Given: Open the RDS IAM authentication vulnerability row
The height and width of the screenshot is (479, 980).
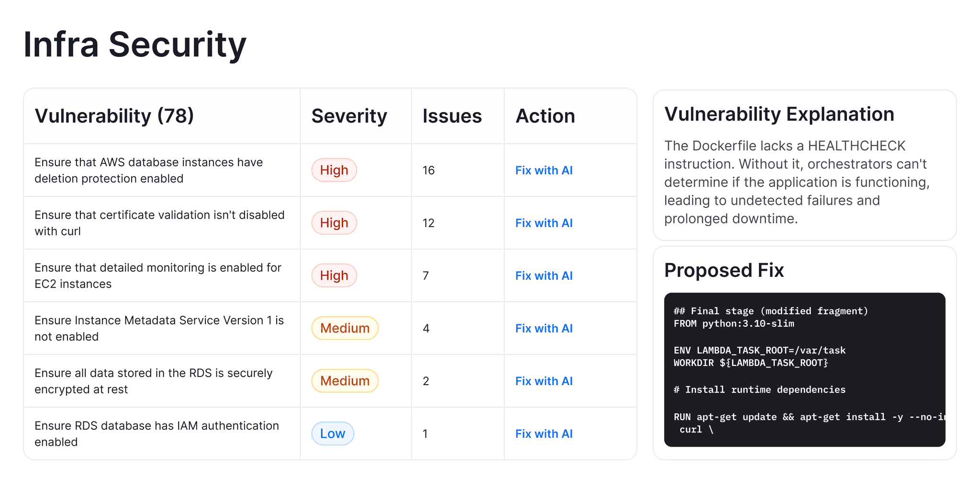Looking at the screenshot, I should tap(330, 433).
